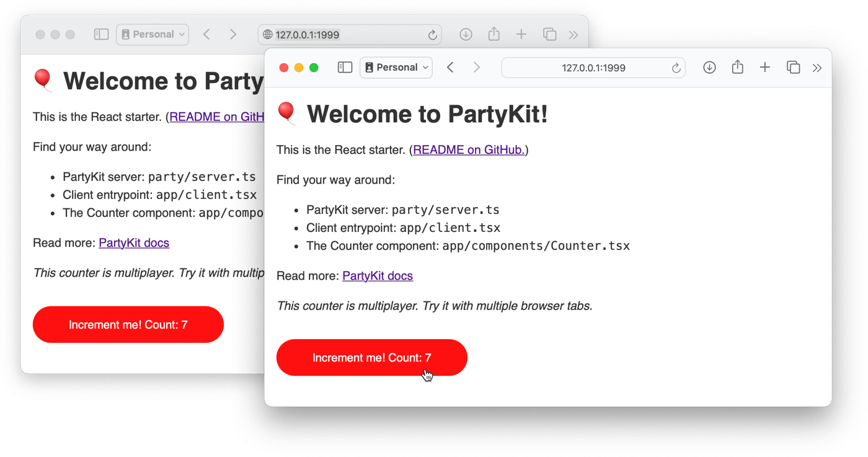Open Share menu in the front window
This screenshot has height=457, width=868.
[x=737, y=67]
